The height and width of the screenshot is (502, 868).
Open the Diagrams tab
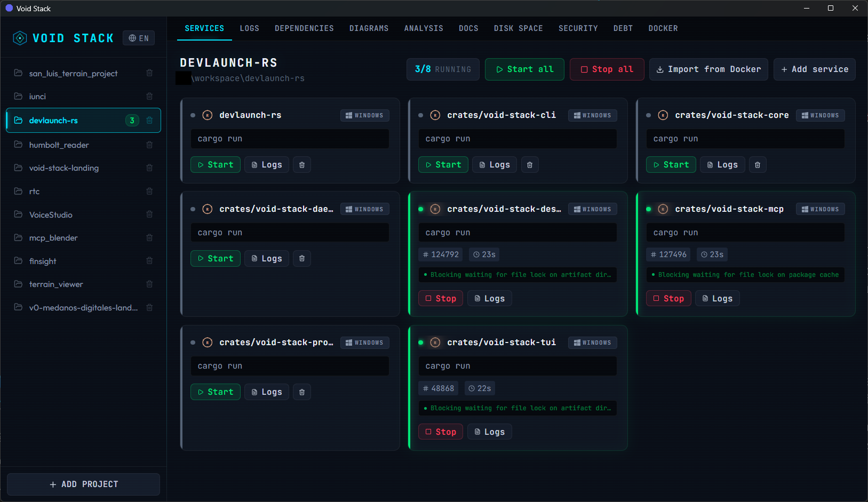click(x=369, y=28)
